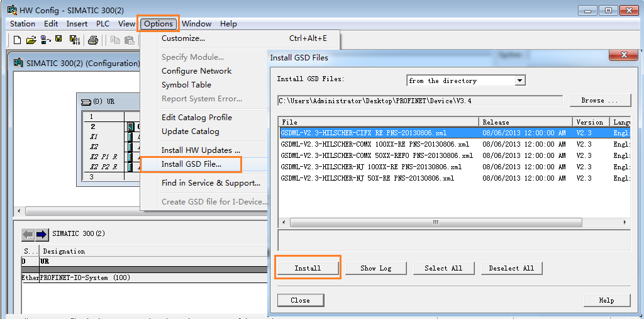This screenshot has width=644, height=319.
Task: Select the HILSCHER-NJ 100XX-RE PNS file row
Action: [x=454, y=167]
